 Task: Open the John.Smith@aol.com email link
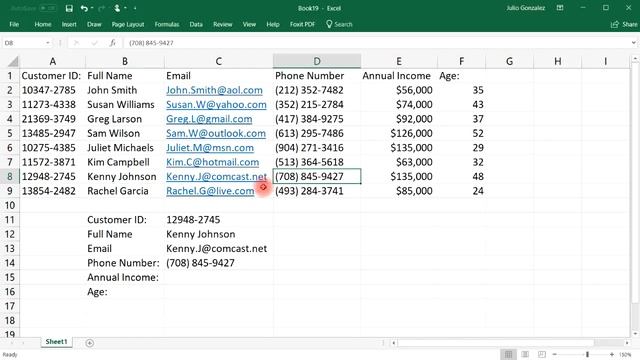point(214,90)
